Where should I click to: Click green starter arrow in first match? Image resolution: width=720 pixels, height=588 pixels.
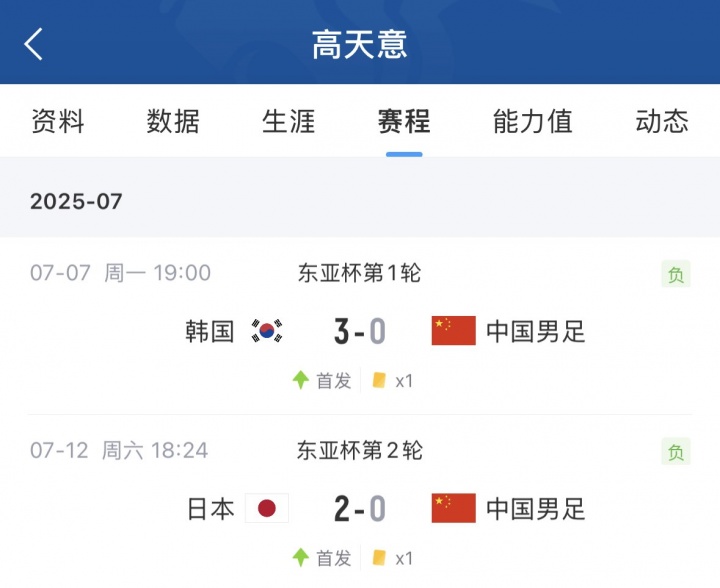click(x=300, y=380)
